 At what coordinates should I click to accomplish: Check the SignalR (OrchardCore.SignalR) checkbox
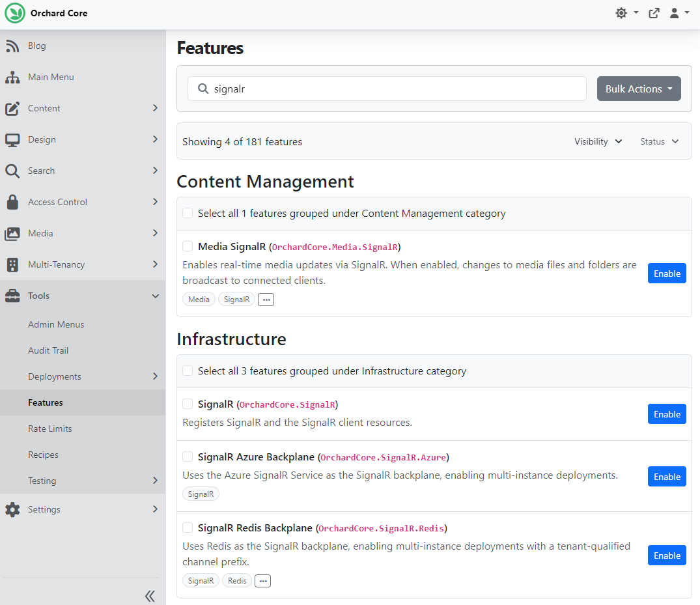click(188, 404)
